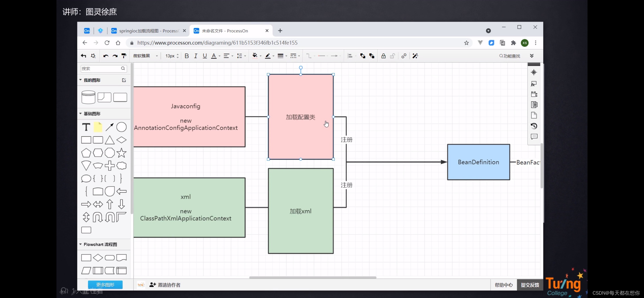644x298 pixels.
Task: Open the arrow end style dropdown
Action: pyautogui.click(x=336, y=56)
